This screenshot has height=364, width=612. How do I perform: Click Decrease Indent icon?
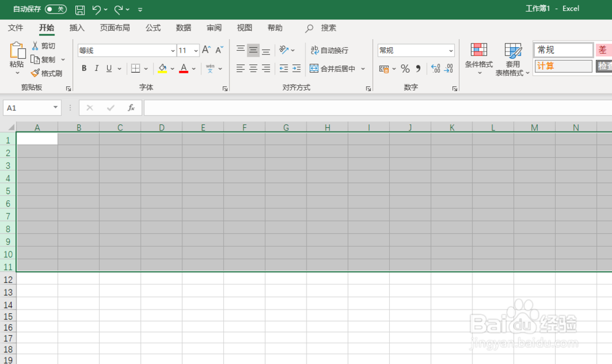pos(284,69)
